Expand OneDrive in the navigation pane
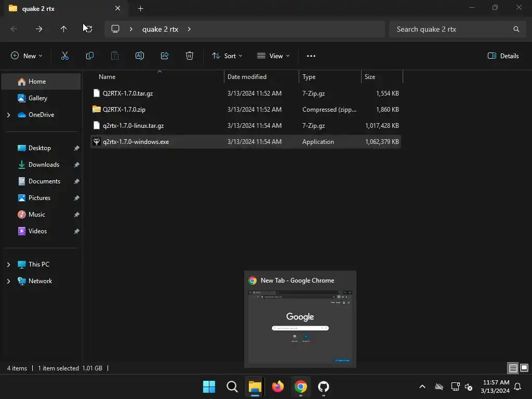532x399 pixels. point(8,115)
